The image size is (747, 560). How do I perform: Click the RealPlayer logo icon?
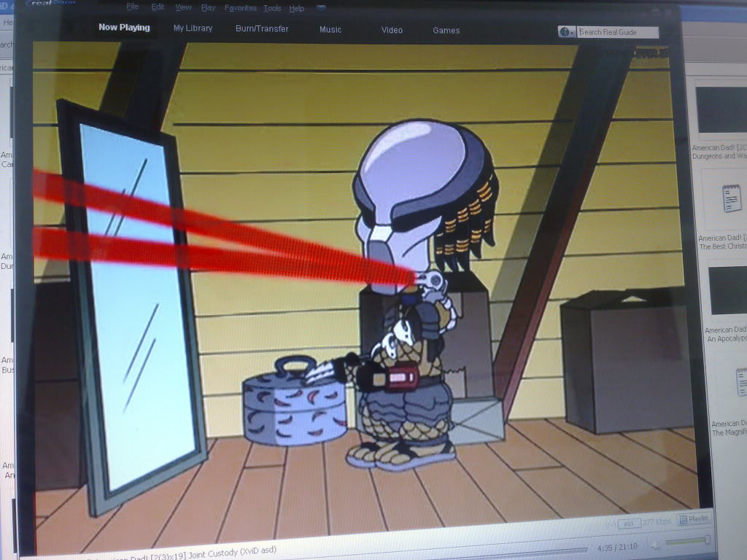[44, 4]
